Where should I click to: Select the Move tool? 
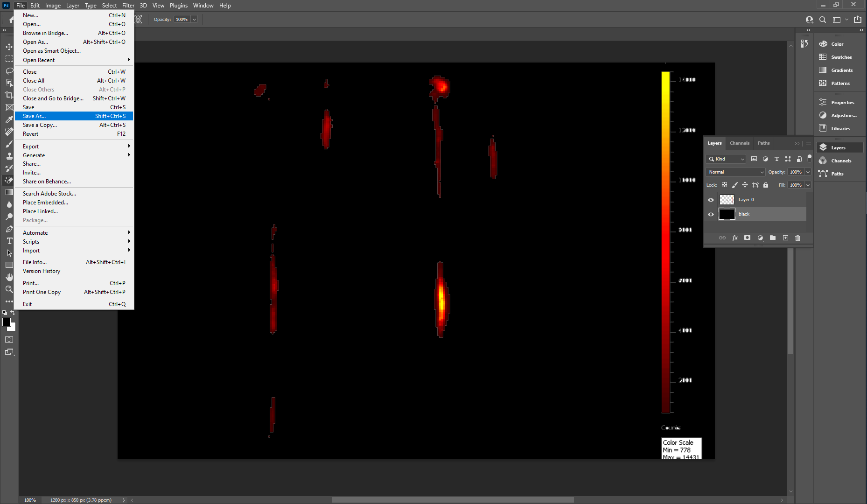pos(9,47)
